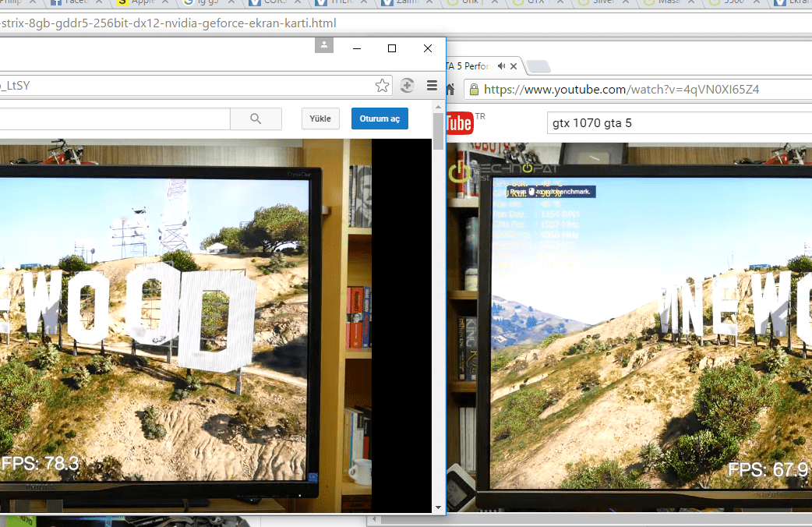Click the magnifier search button on YouTube
812x527 pixels.
[256, 118]
